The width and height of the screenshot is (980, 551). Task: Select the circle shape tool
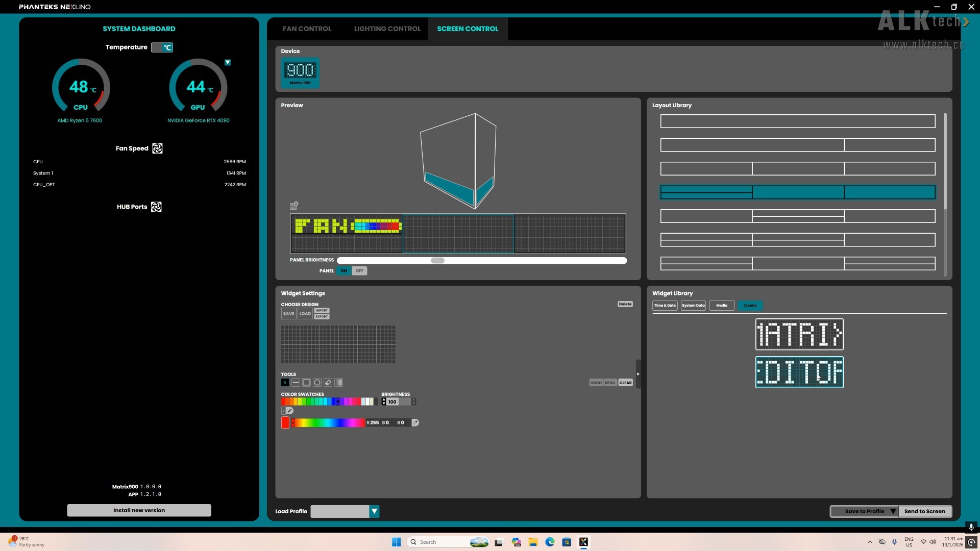tap(317, 382)
